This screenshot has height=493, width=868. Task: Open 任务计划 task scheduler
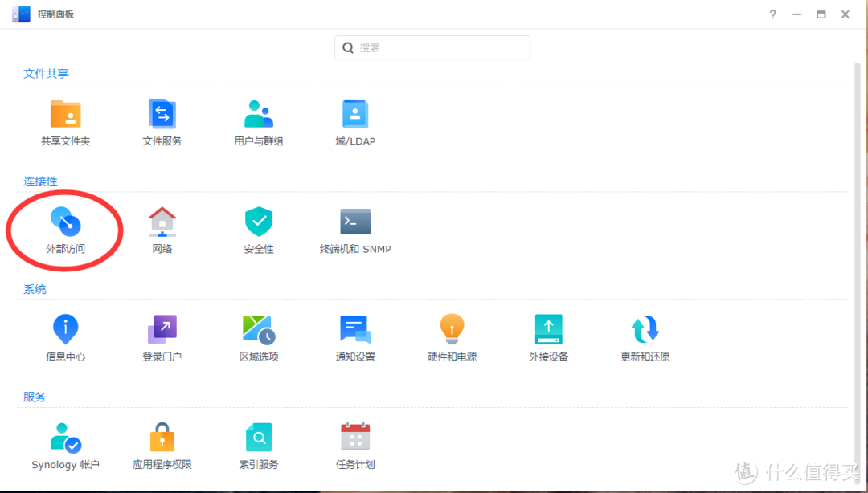(x=355, y=438)
